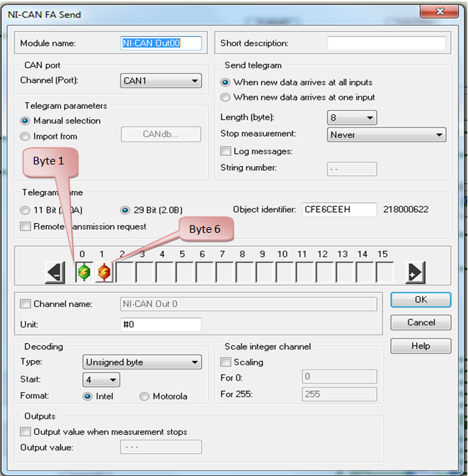
Task: Click the 218000622 identifier value
Action: point(406,210)
